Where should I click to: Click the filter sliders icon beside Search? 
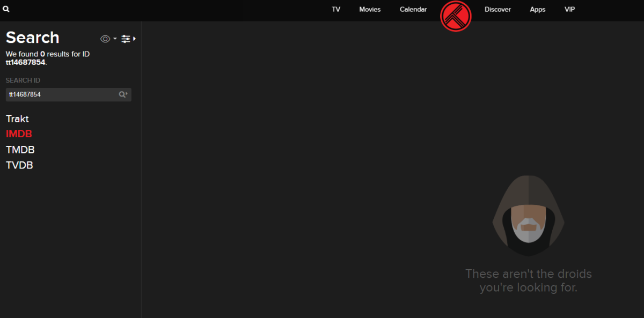pos(126,39)
